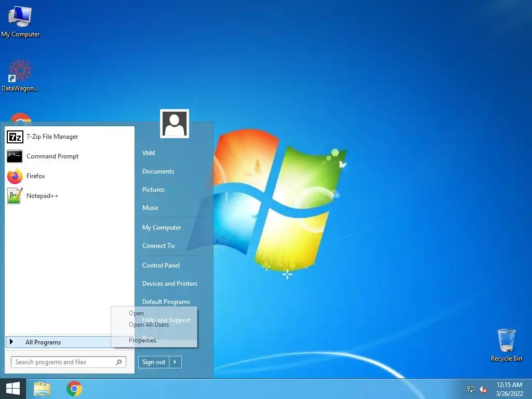Click the search magnifier icon
532x399 pixels.
[x=119, y=362]
